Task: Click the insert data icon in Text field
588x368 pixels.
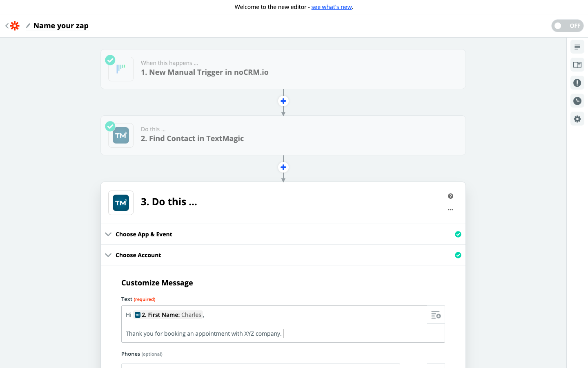Action: tap(436, 315)
